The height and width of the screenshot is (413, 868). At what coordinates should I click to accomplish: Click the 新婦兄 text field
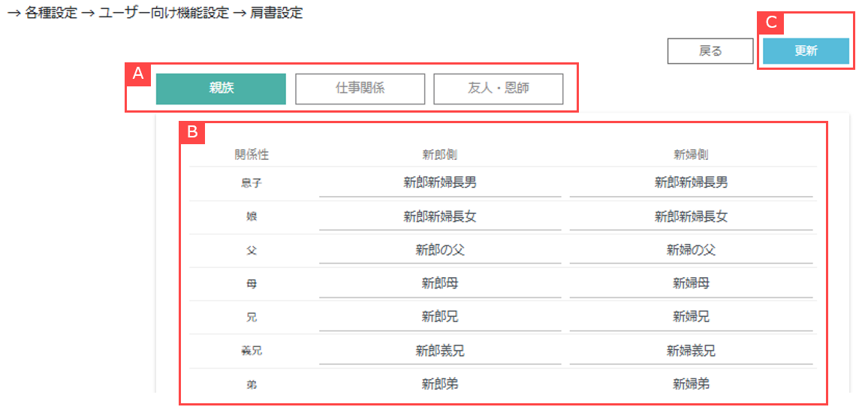tap(691, 317)
